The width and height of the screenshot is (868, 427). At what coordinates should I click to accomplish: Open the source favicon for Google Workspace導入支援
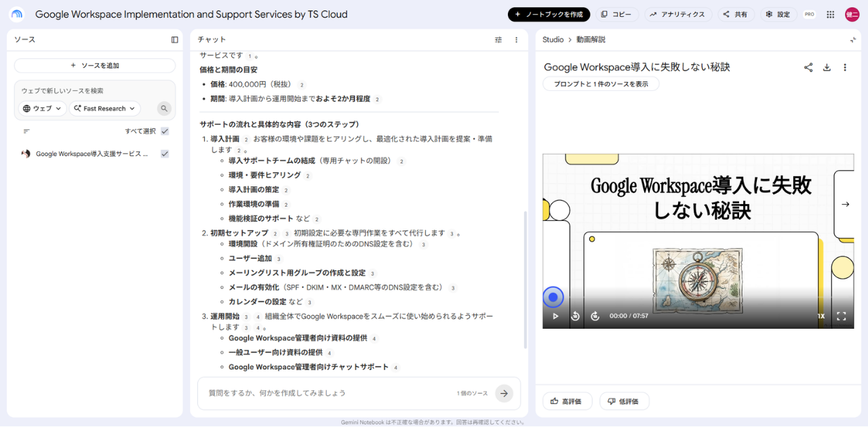click(x=26, y=154)
